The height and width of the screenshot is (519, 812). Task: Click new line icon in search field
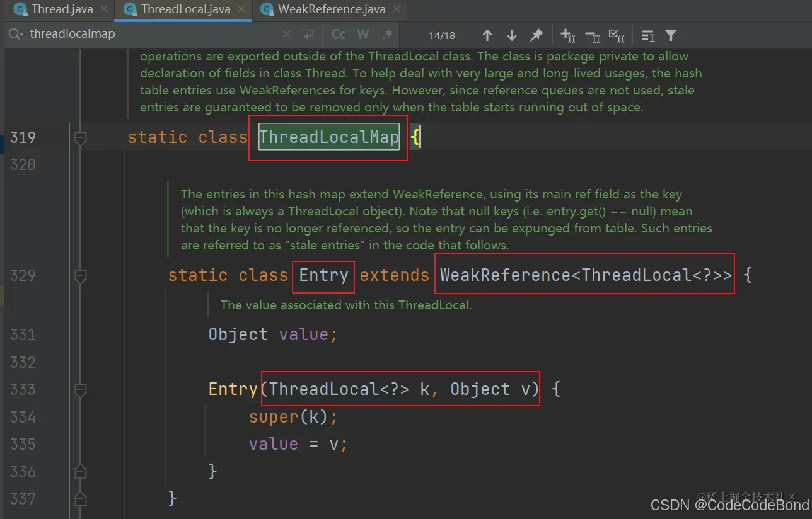point(308,35)
